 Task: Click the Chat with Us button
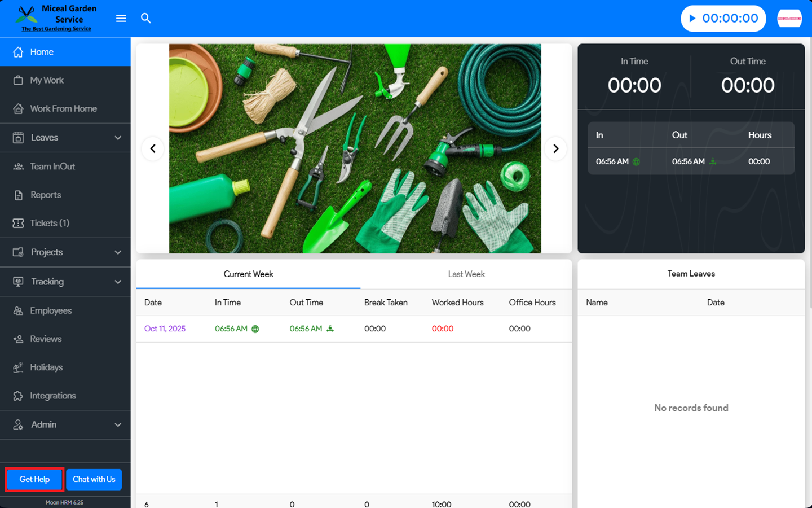pos(94,479)
